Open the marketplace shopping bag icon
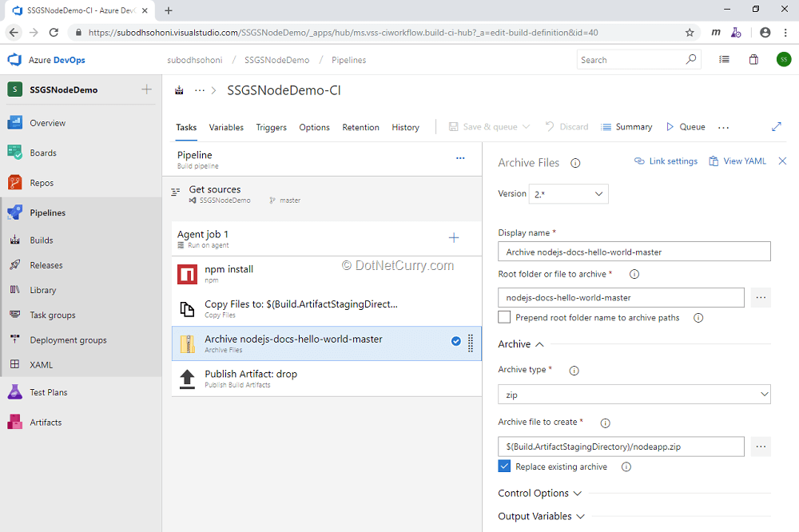 click(753, 60)
